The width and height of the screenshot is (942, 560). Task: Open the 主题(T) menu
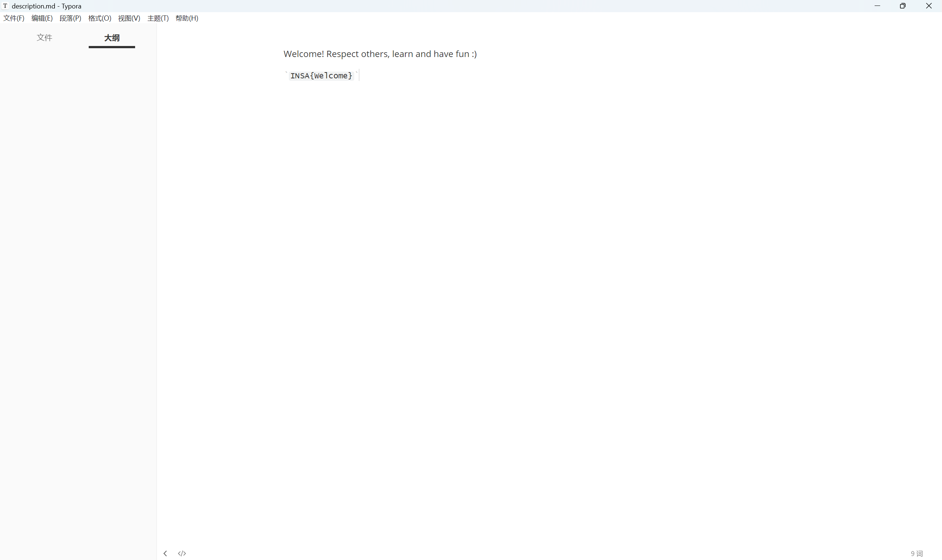click(158, 18)
